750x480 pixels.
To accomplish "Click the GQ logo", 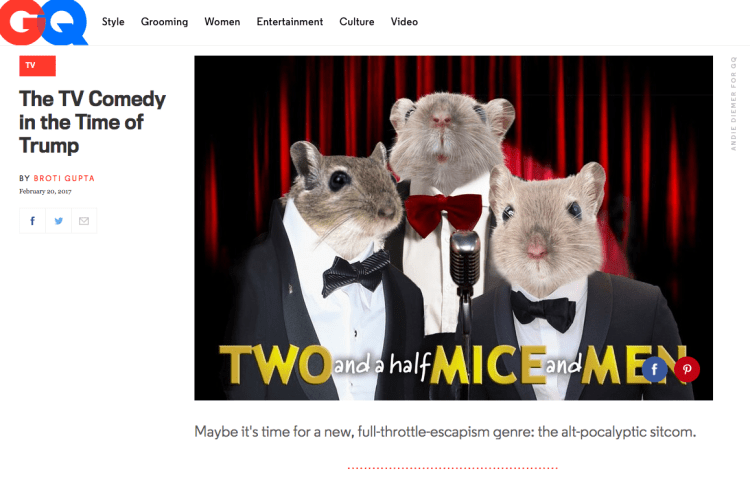I will (x=44, y=22).
